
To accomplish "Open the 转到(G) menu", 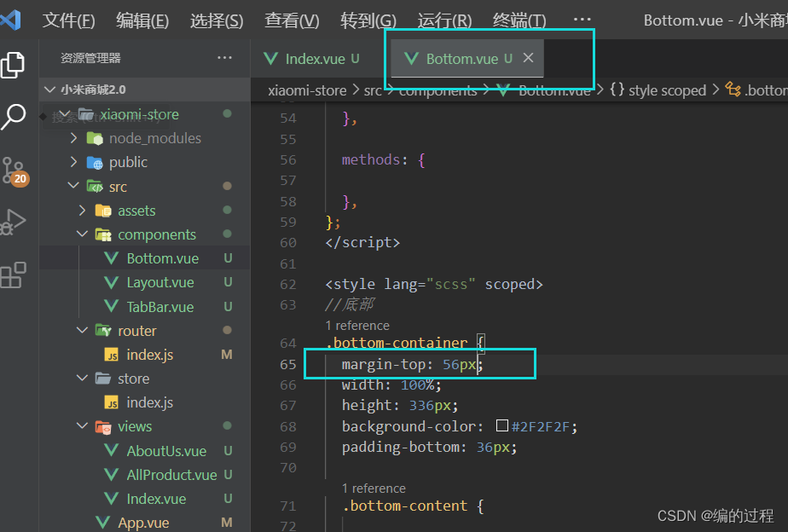I will pos(368,20).
